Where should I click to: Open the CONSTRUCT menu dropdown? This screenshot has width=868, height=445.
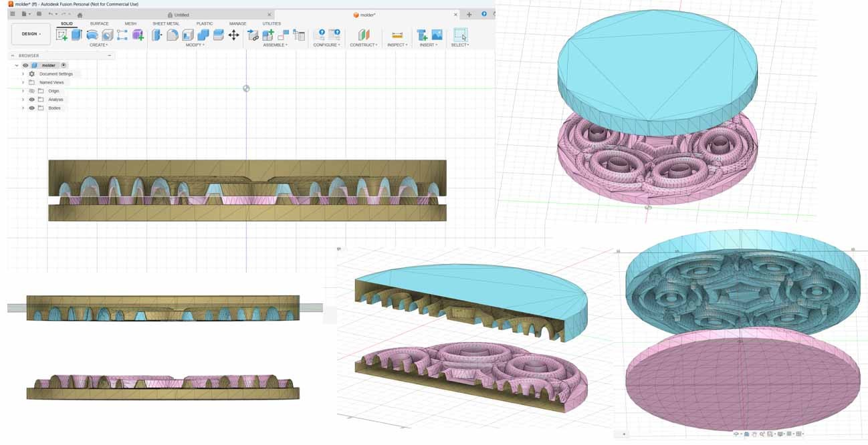pyautogui.click(x=364, y=45)
